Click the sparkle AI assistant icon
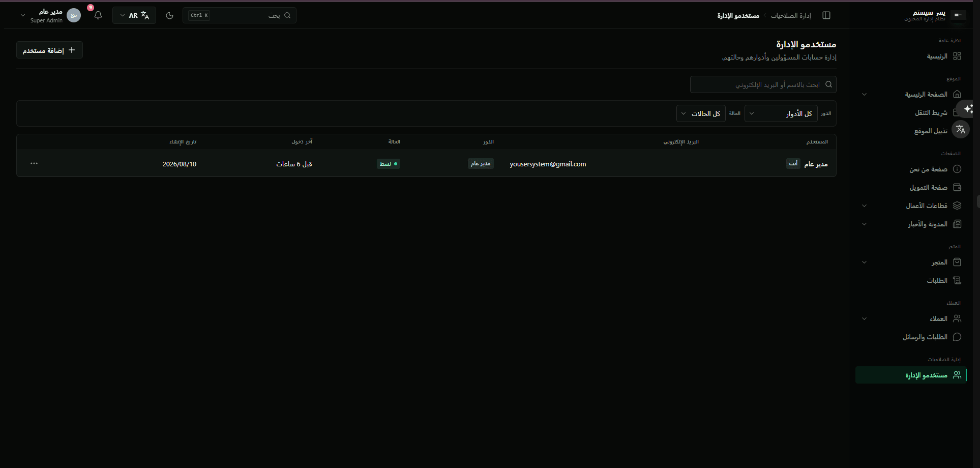 click(968, 109)
